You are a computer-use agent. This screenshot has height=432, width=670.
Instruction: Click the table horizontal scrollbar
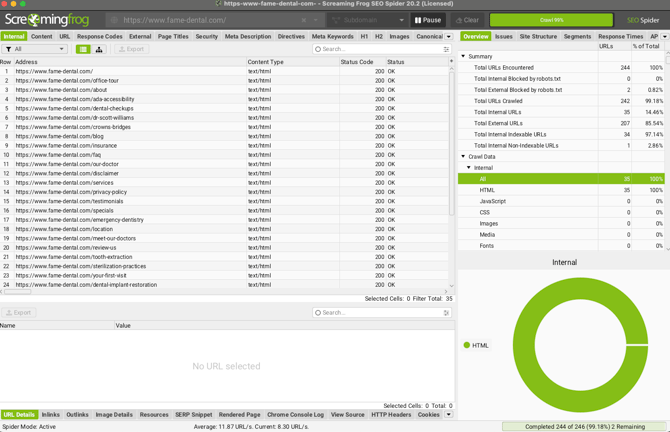(x=17, y=292)
